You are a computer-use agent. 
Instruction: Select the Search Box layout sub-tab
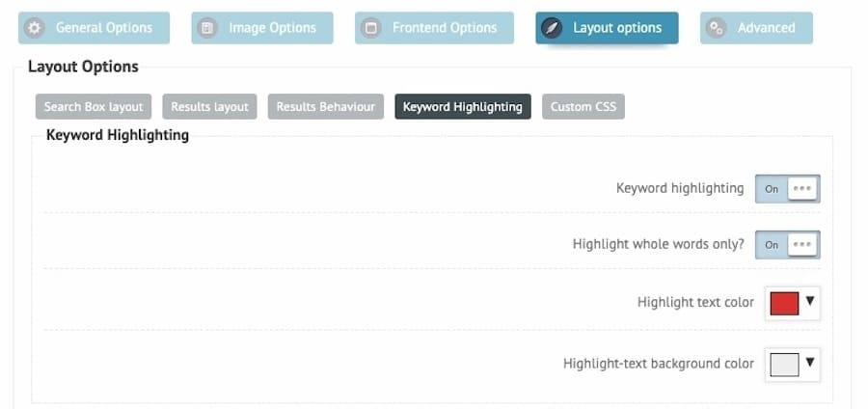(94, 107)
